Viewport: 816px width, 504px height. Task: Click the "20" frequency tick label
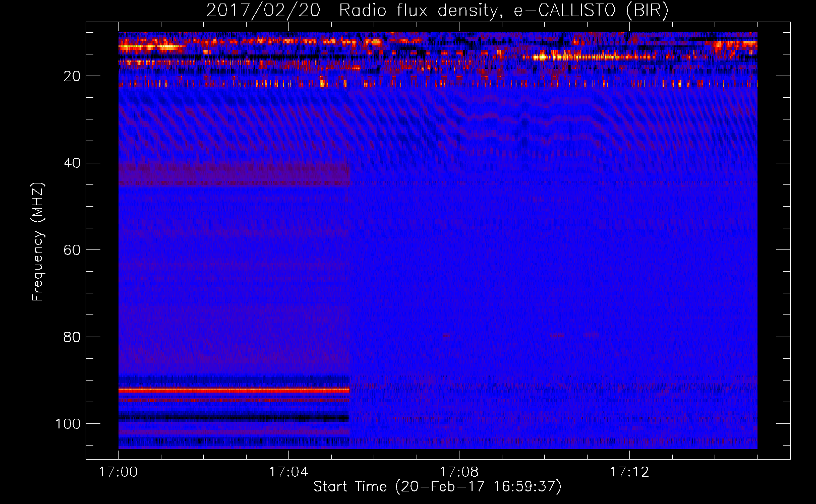[x=72, y=76]
